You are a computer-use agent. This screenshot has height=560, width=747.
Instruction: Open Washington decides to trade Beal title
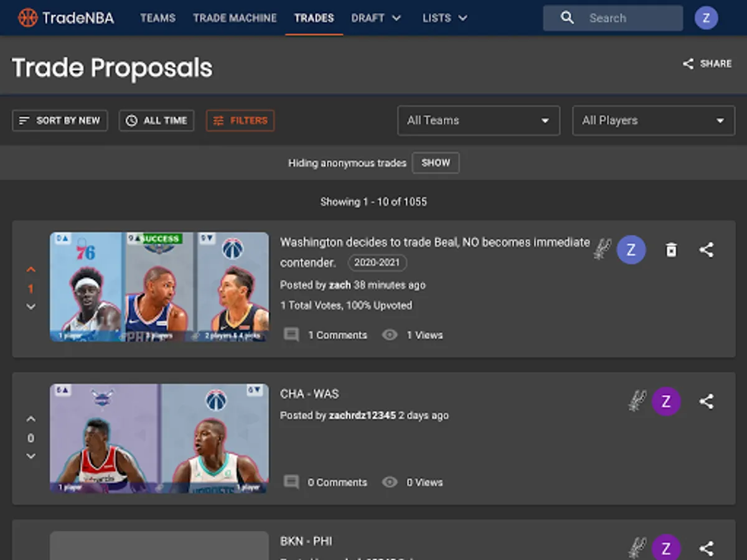pos(435,252)
